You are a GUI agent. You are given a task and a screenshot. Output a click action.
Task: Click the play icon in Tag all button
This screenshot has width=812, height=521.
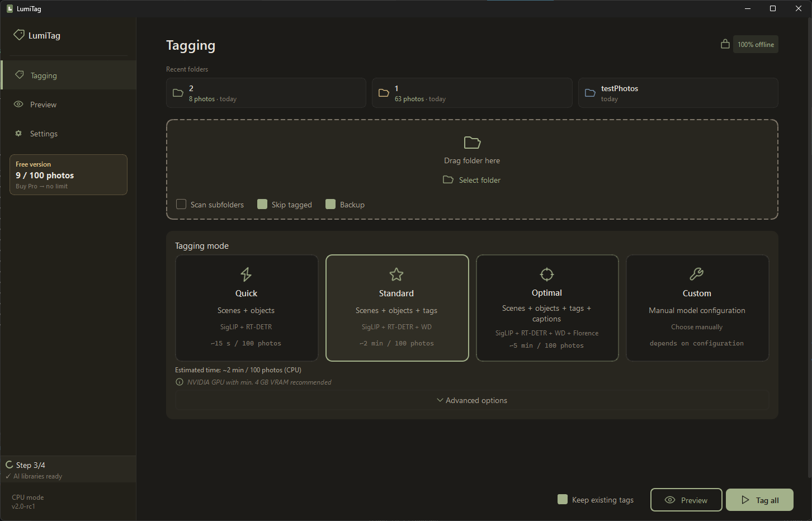click(x=745, y=500)
